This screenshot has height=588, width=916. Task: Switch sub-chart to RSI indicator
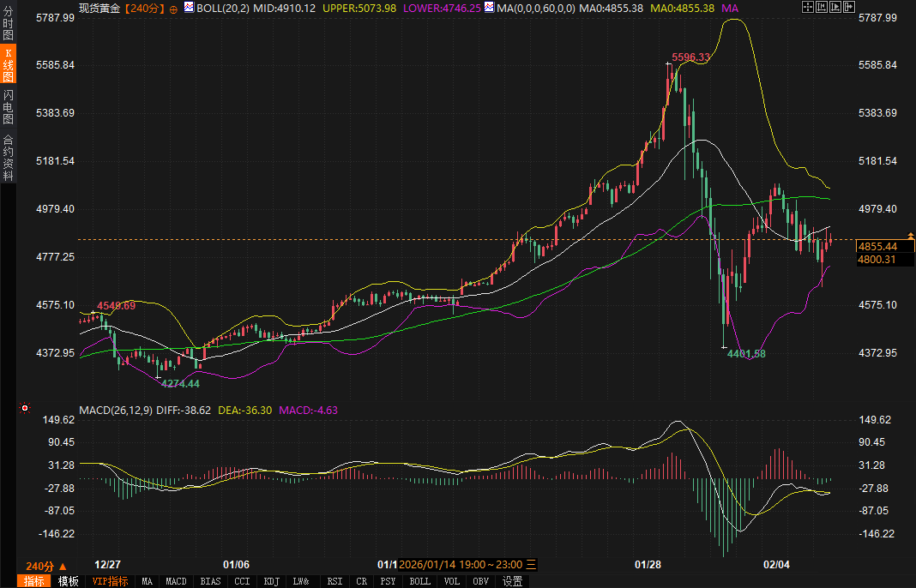coord(334,581)
